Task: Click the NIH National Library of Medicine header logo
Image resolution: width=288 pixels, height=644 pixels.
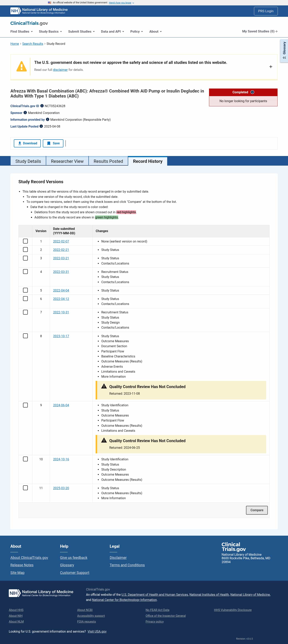Action: [x=39, y=11]
